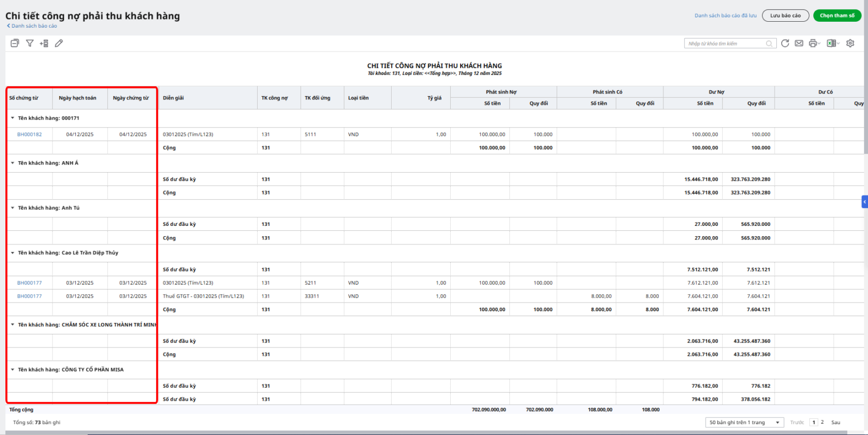
Task: Send report via email envelope icon
Action: pyautogui.click(x=799, y=43)
